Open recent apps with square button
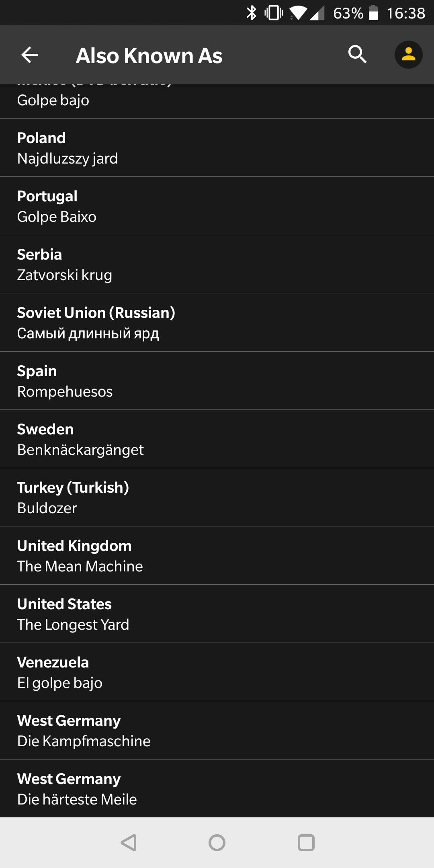 click(x=306, y=843)
